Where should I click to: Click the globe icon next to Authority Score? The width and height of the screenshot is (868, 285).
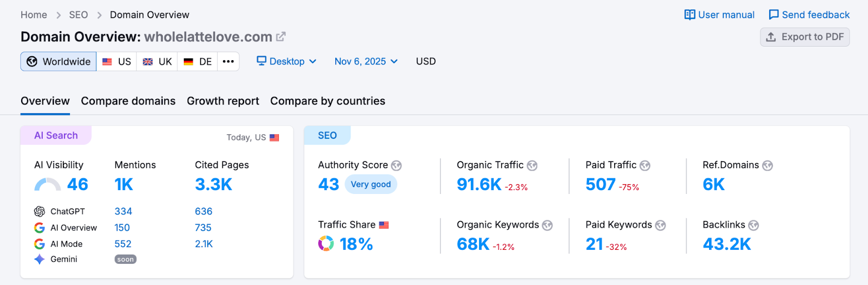[x=397, y=165]
